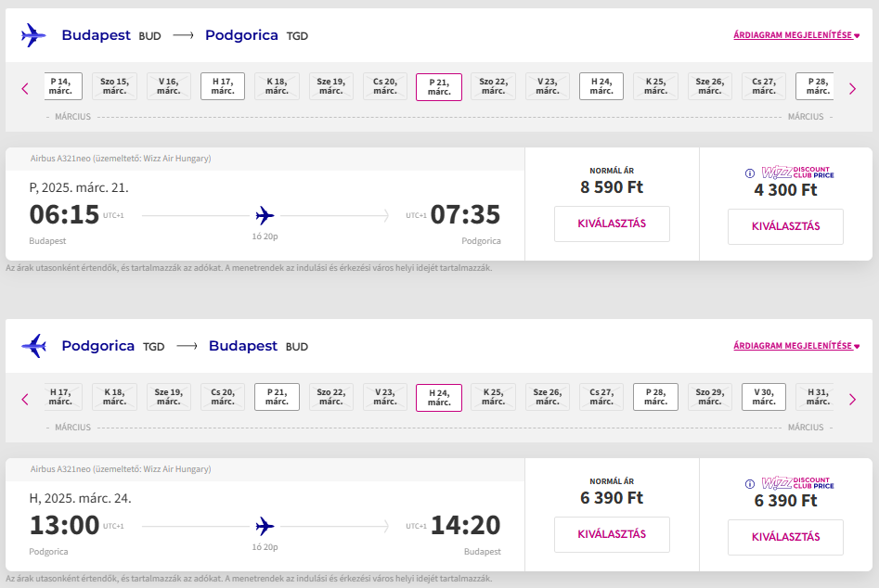Show next outbound dates with right arrow
This screenshot has height=588, width=879.
tap(853, 88)
